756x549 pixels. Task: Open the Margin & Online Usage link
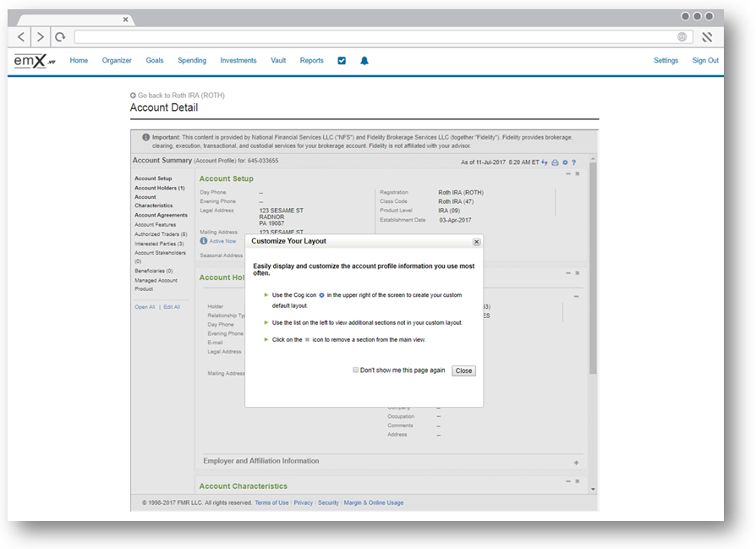point(374,502)
